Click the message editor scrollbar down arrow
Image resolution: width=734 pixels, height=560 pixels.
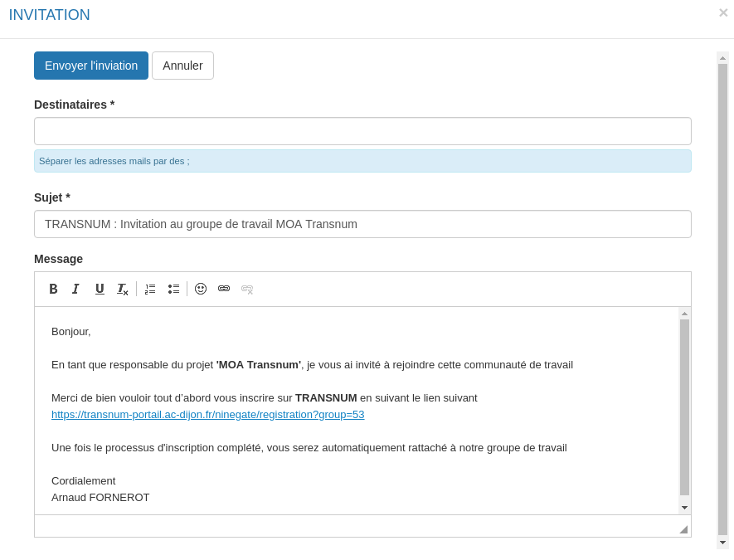click(684, 508)
